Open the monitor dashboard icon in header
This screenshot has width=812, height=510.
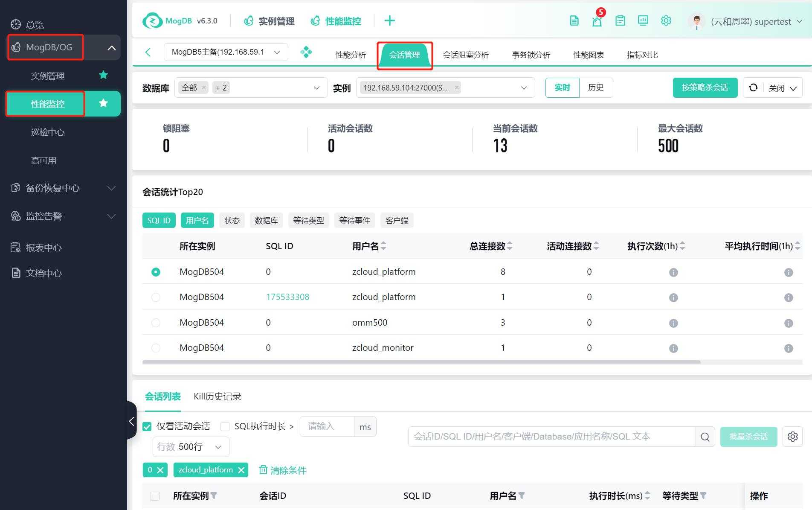click(x=643, y=20)
